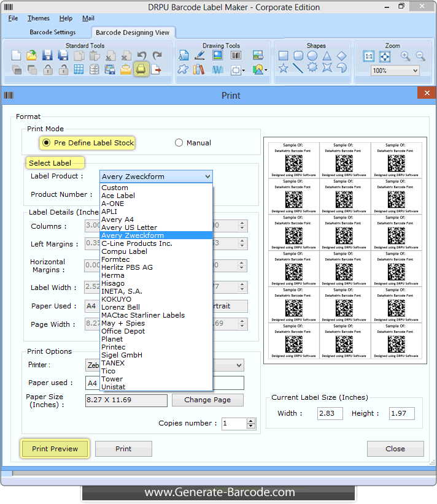Select the Text drawing tool
This screenshot has width=437, height=504.
tap(184, 55)
